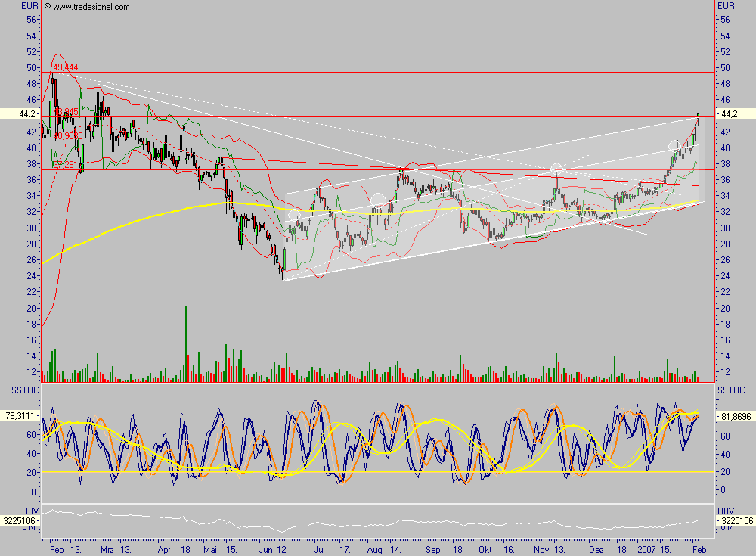Click the 16. date label after Okt
Screen dimensions: 756x556
[509, 550]
